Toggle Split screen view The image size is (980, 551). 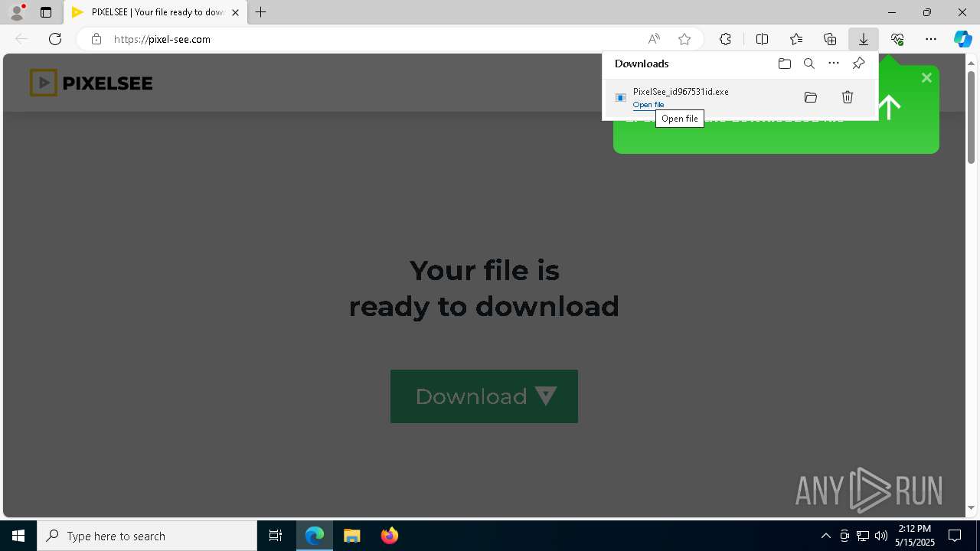762,39
